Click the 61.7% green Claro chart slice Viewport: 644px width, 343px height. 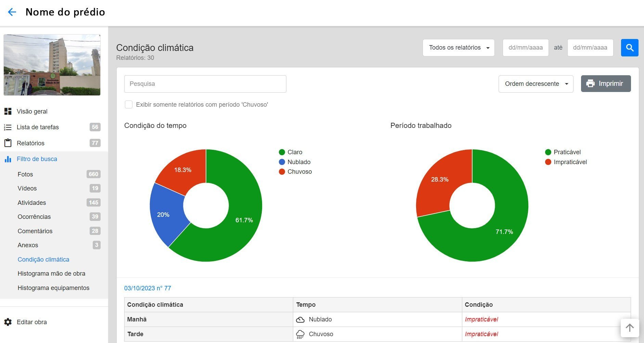coord(244,220)
